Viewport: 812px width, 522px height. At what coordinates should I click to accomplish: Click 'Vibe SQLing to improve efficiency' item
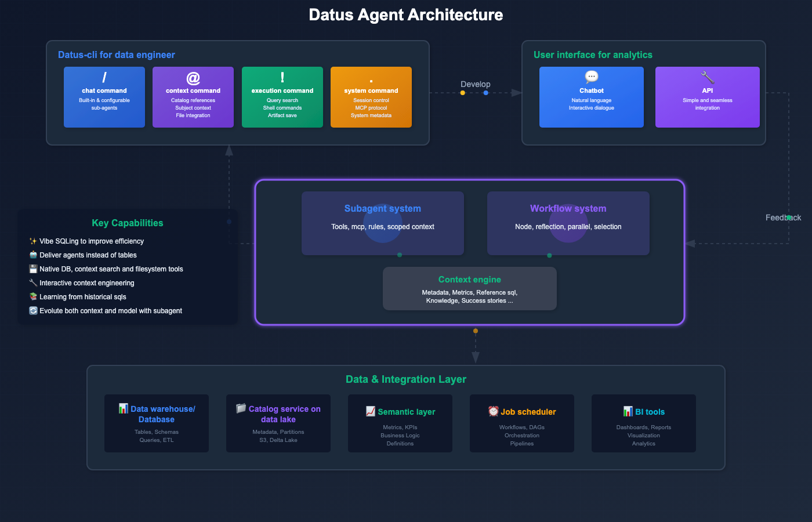point(91,241)
